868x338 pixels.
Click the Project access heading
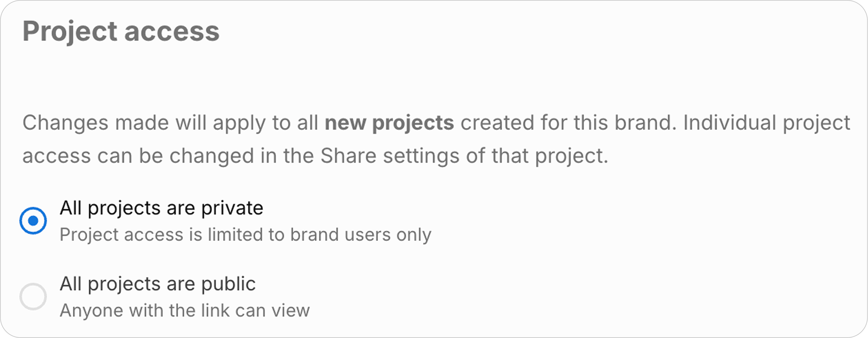point(121,31)
